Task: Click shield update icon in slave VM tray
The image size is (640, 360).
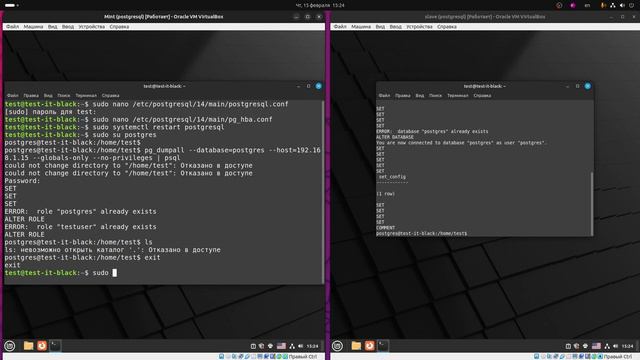Action: pyautogui.click(x=576, y=346)
